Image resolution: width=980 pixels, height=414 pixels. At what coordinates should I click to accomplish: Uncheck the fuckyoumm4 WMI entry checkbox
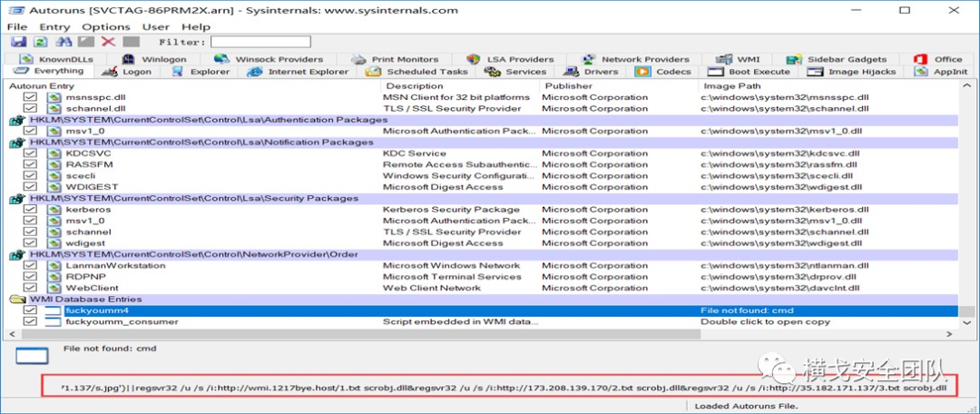point(30,310)
